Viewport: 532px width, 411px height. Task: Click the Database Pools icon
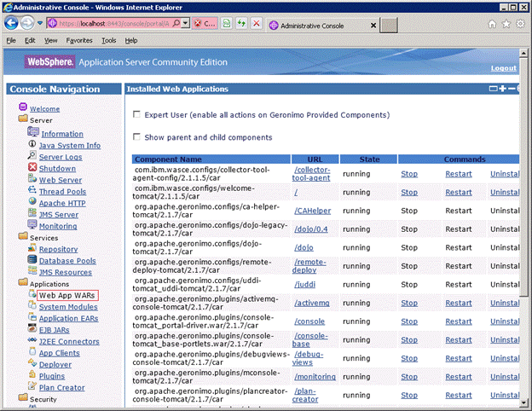[x=32, y=259]
